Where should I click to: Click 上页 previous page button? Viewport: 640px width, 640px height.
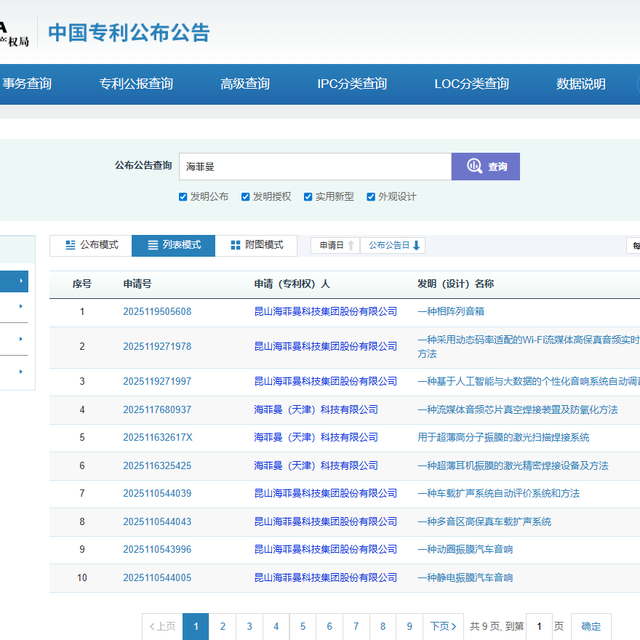click(162, 627)
